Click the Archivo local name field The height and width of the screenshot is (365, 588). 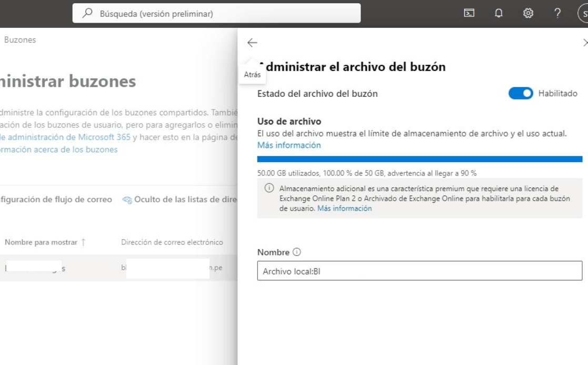pos(420,271)
